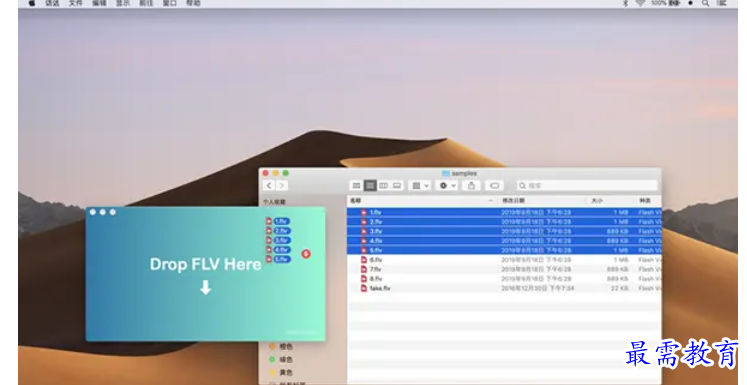Click the Drop FLV Here text
747x385 pixels.
click(x=205, y=264)
